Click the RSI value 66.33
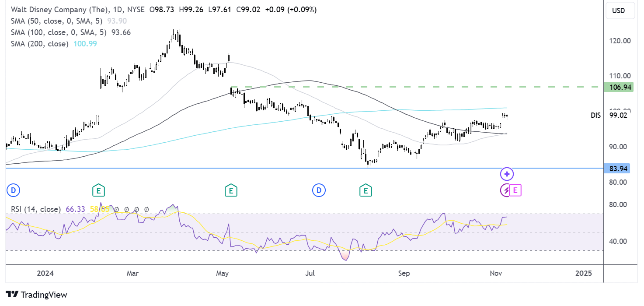Screen dimensions: 644x306 [75, 209]
